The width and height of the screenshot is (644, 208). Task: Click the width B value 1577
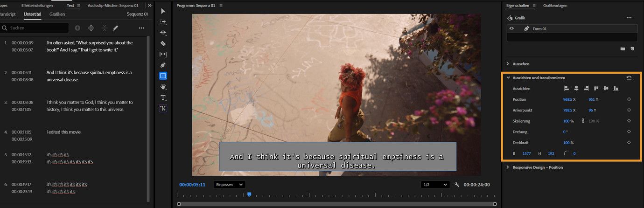[526, 153]
